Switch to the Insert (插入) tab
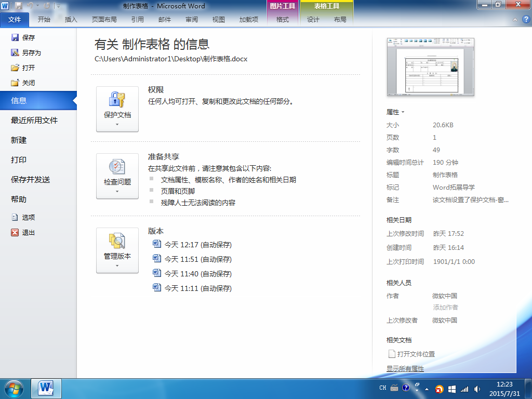Viewport: 532px width, 399px height. coord(71,20)
